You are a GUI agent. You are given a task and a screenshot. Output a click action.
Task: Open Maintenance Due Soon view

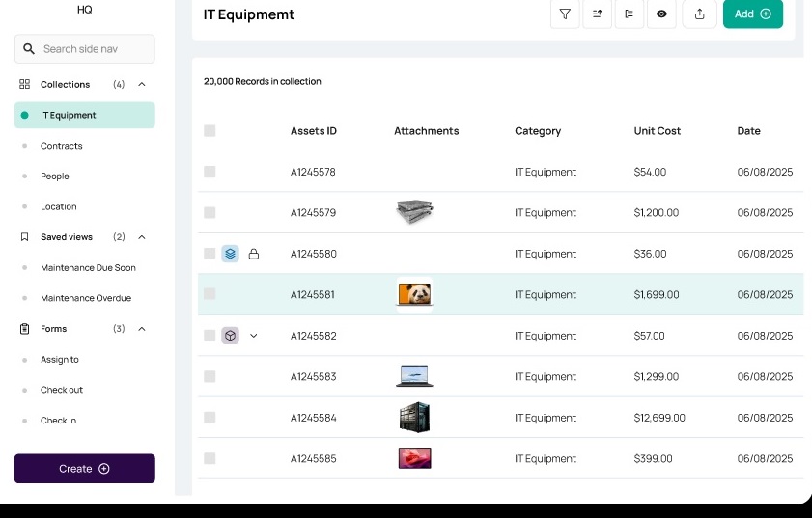88,267
